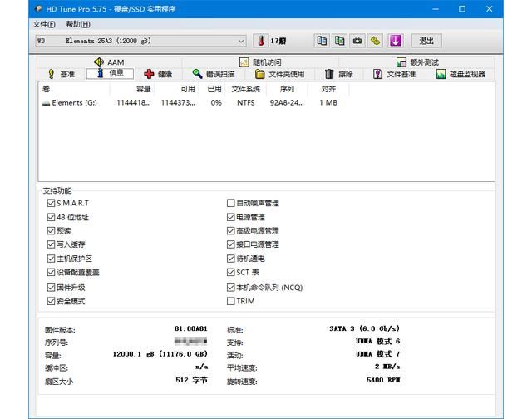The width and height of the screenshot is (532, 419).
Task: Click the benchmark lightbulb icon
Action: [52, 74]
